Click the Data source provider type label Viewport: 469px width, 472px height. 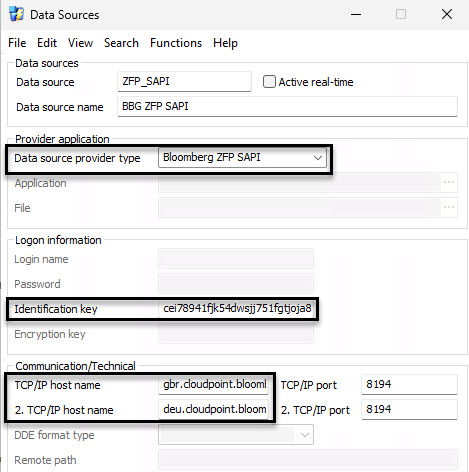pos(77,158)
